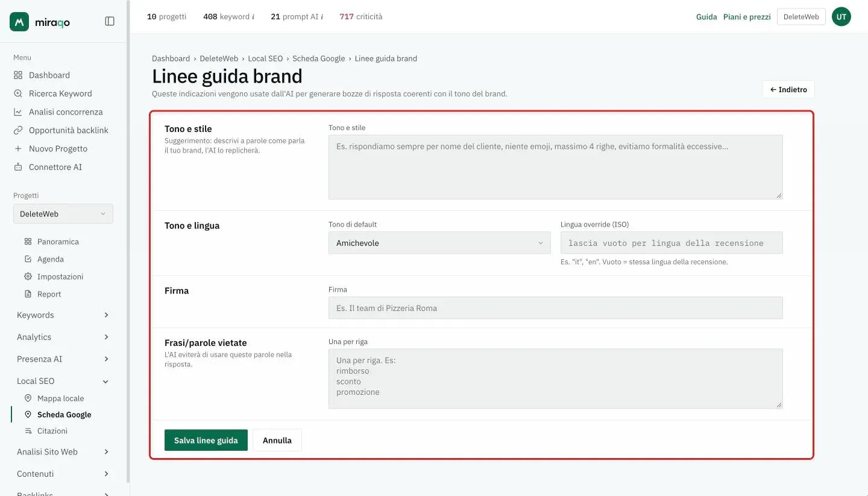The height and width of the screenshot is (496, 868).
Task: Click the Report document icon
Action: 28,294
